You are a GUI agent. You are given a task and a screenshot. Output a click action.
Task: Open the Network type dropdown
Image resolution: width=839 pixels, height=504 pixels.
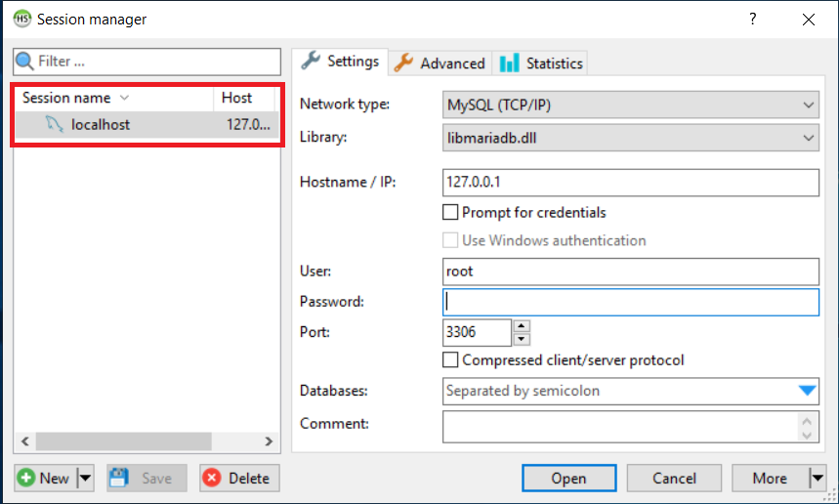630,105
